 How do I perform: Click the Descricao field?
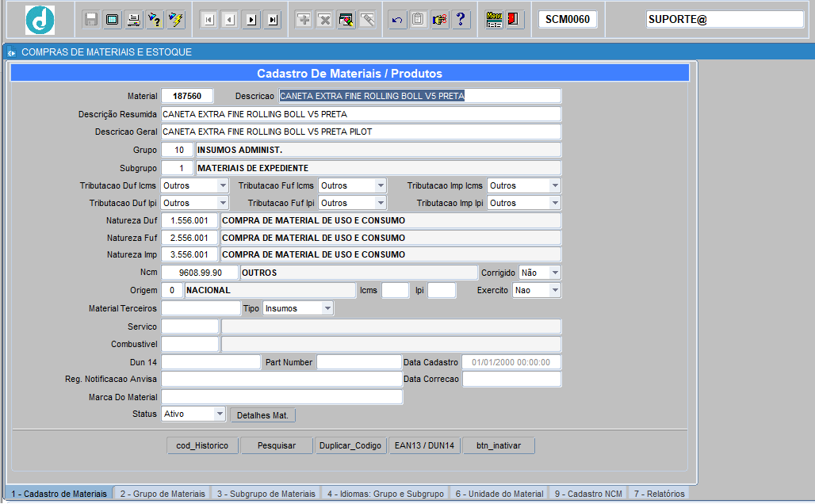(420, 96)
